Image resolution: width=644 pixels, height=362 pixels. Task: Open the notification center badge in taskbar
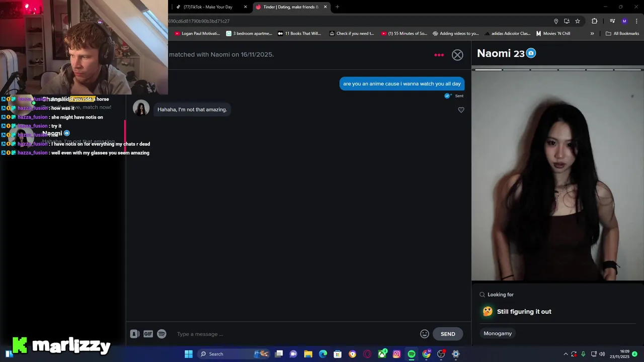pos(634,354)
